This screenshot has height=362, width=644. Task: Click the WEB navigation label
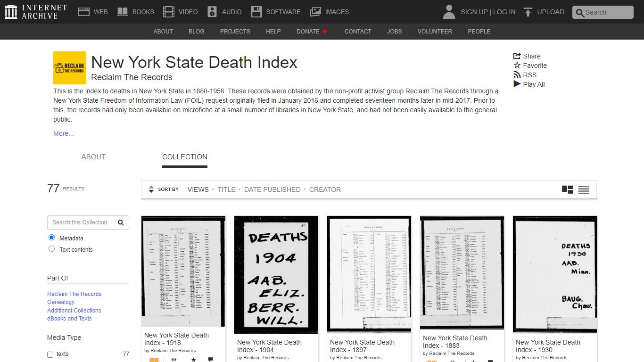click(x=101, y=12)
